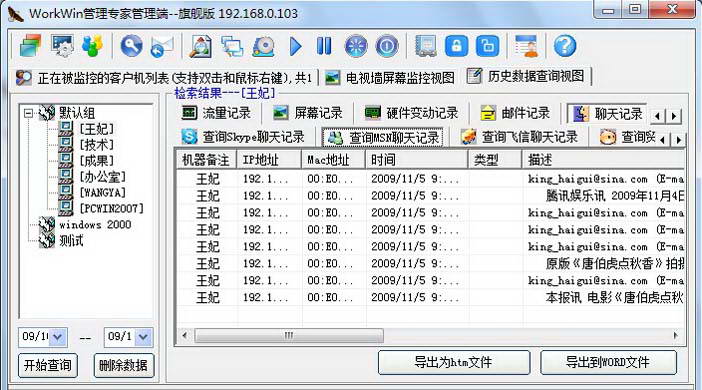This screenshot has height=390, width=702.
Task: Click the disc drive toolbar icon
Action: [x=263, y=47]
